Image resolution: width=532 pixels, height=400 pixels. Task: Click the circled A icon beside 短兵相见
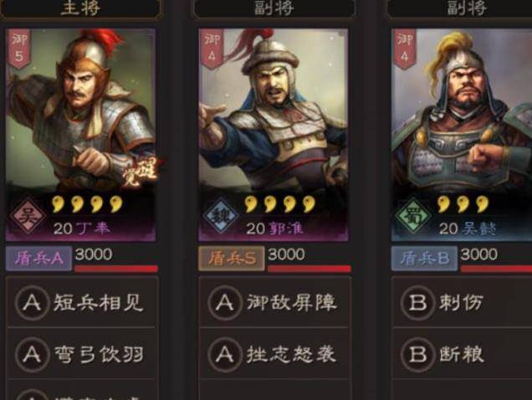point(32,303)
